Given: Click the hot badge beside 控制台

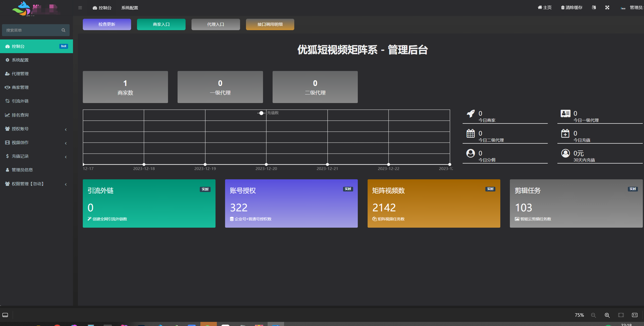Looking at the screenshot, I should click(64, 46).
